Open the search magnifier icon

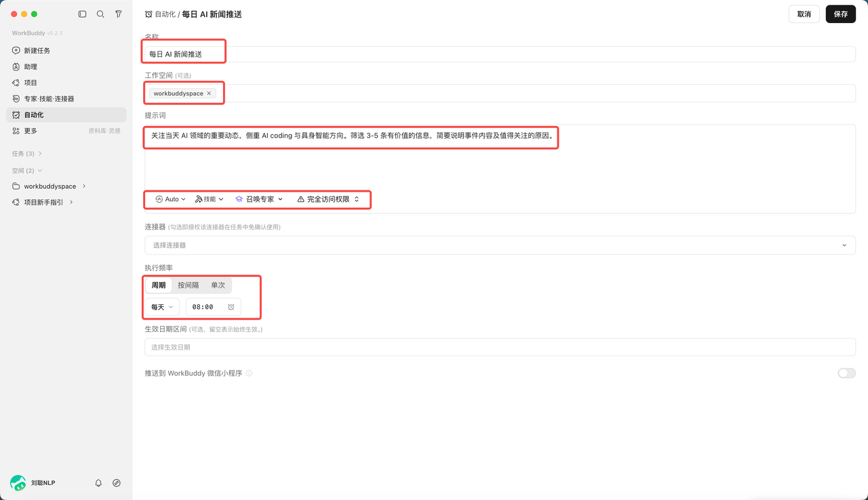100,14
